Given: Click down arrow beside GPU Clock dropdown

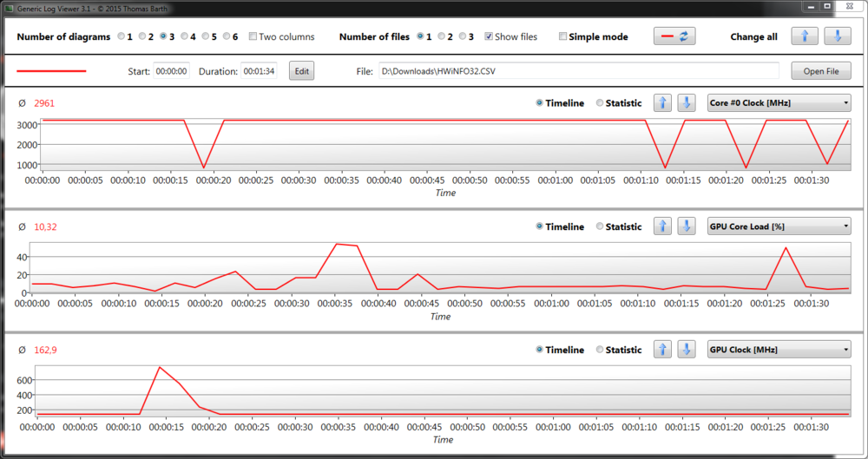Looking at the screenshot, I should [686, 350].
